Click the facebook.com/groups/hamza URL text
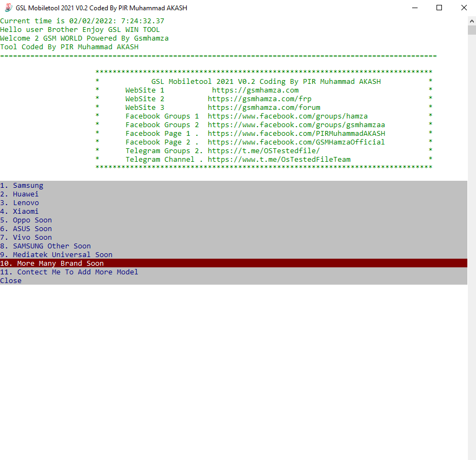The image size is (476, 460). tap(287, 116)
